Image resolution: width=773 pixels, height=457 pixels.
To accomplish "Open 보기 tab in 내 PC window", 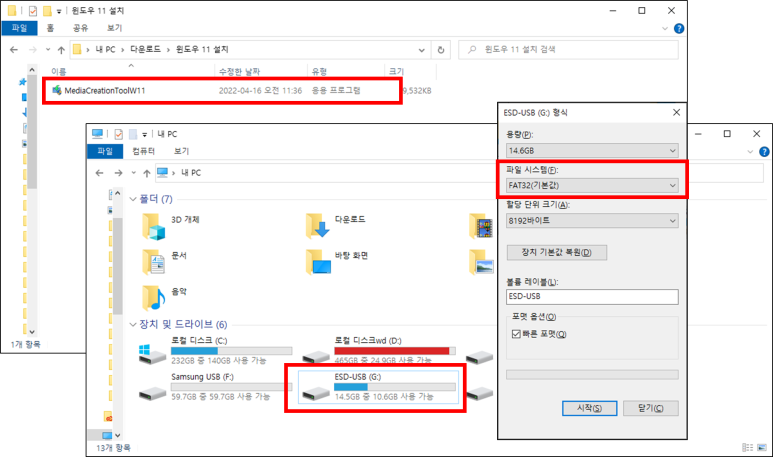I will point(181,151).
